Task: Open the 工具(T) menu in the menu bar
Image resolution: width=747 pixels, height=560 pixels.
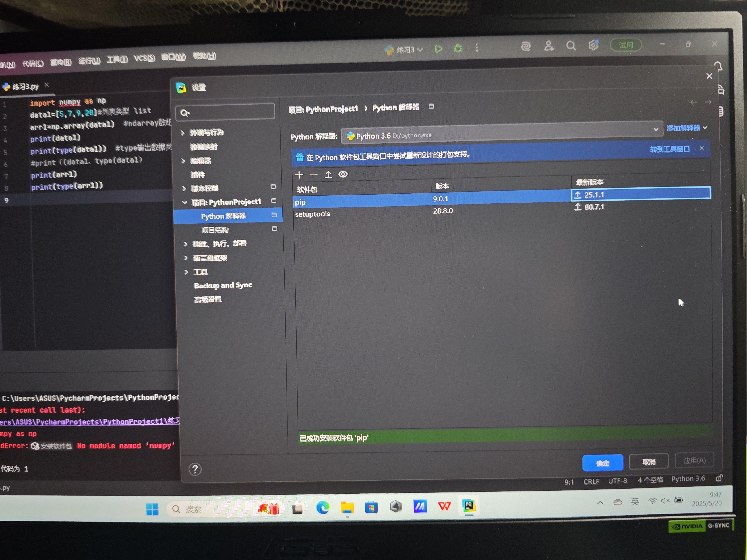Action: click(x=117, y=60)
